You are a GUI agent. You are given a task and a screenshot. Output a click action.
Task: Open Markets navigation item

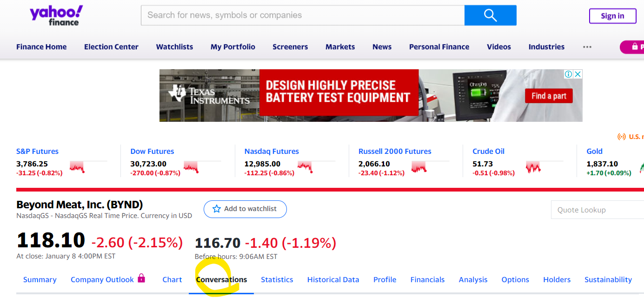pyautogui.click(x=340, y=47)
